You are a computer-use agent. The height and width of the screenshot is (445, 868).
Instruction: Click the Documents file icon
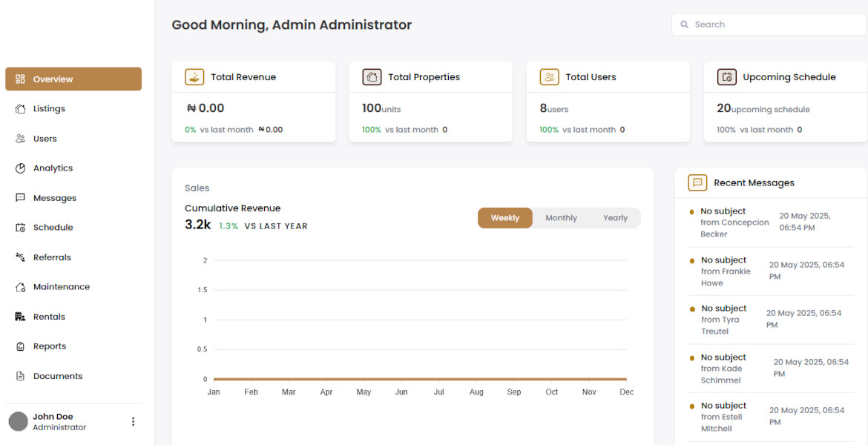(x=21, y=376)
